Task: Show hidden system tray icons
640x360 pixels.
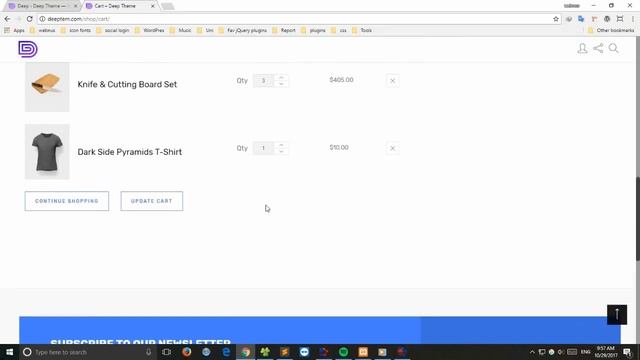Action: (532, 352)
